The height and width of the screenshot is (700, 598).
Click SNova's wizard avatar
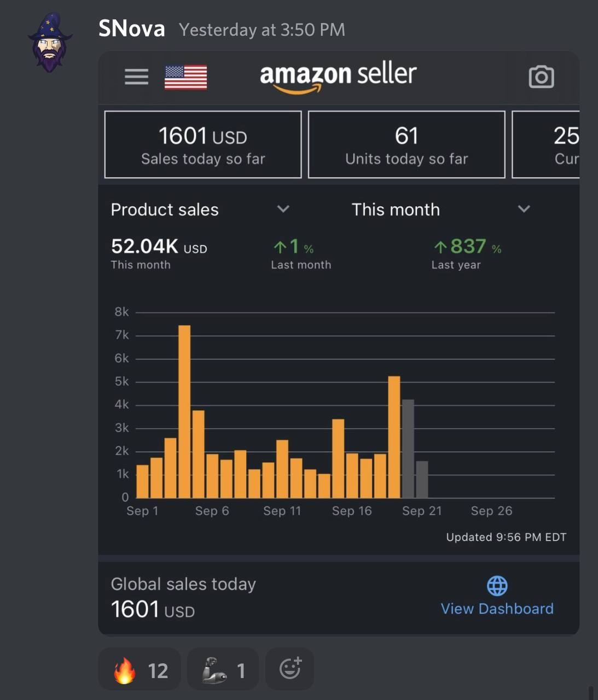tap(50, 43)
